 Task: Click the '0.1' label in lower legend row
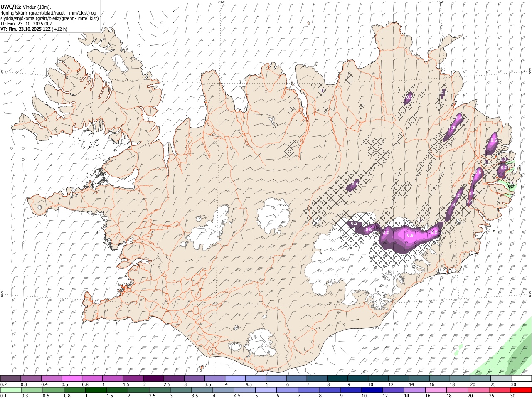(x=4, y=396)
